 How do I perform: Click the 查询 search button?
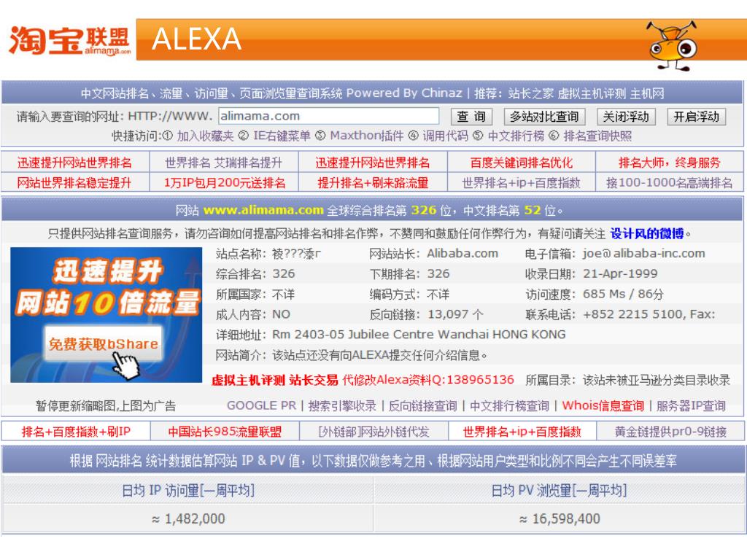click(x=471, y=117)
